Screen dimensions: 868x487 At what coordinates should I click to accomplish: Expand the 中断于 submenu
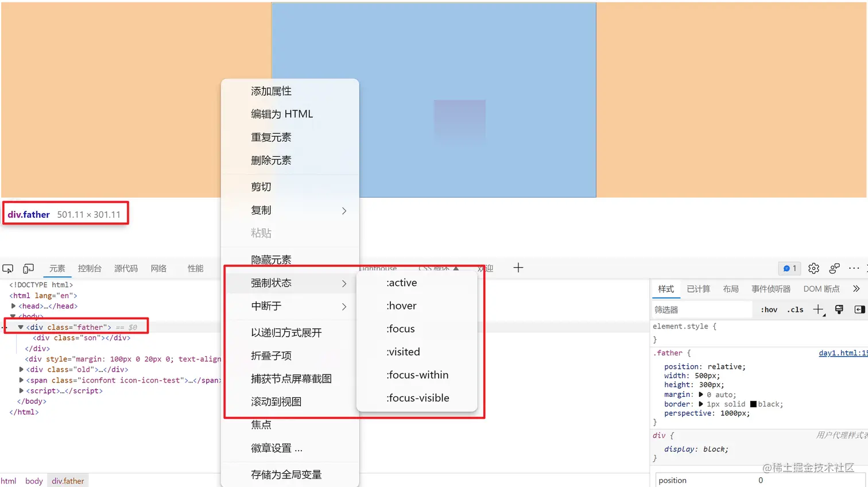point(290,306)
